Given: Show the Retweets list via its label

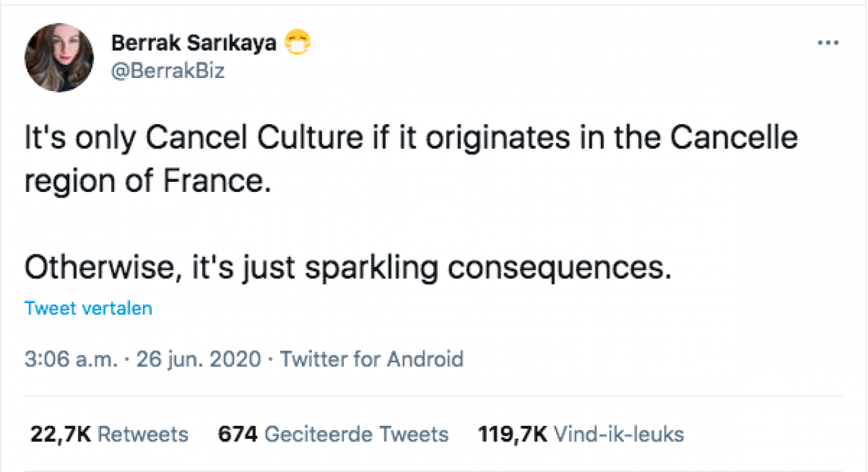Looking at the screenshot, I should click(x=142, y=434).
